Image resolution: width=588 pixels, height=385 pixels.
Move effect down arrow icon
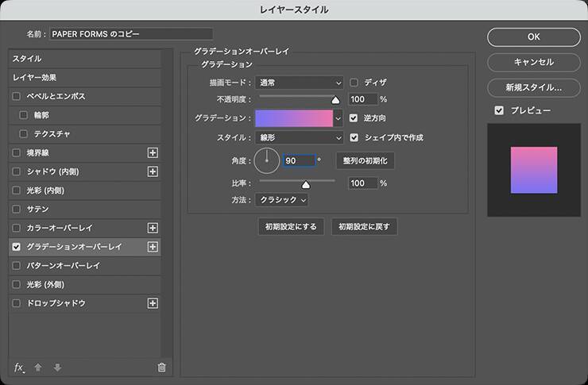coord(57,368)
